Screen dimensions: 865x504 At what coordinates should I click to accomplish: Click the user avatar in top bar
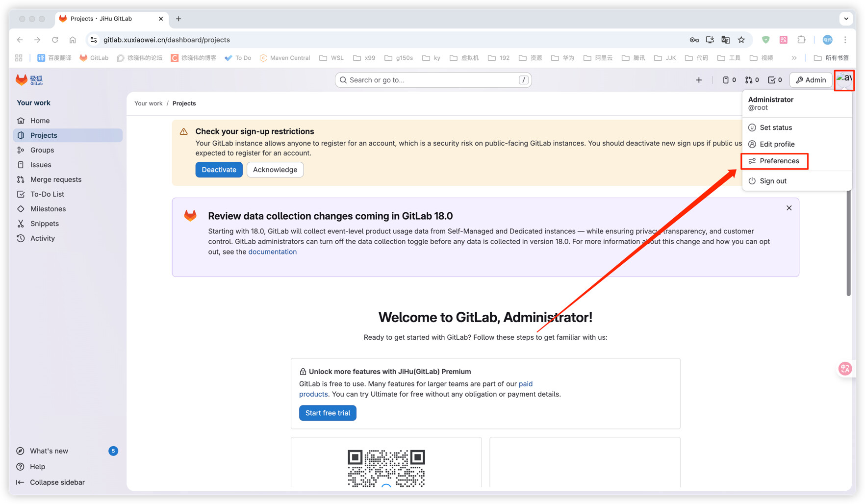844,79
